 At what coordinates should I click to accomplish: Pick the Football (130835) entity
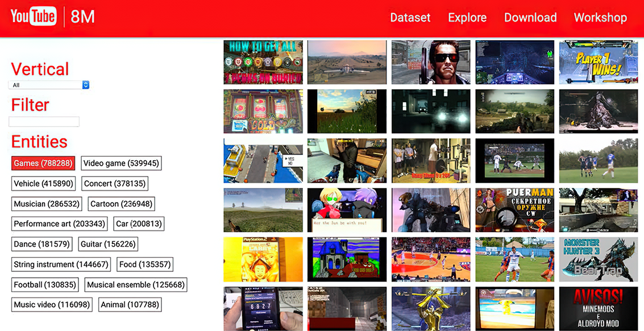click(45, 284)
